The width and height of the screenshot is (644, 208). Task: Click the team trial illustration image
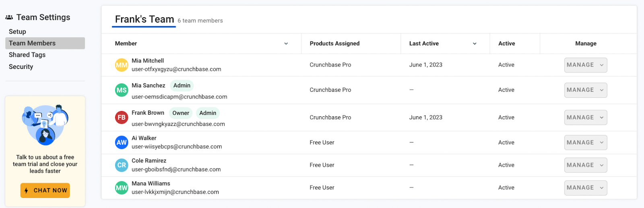pos(45,125)
